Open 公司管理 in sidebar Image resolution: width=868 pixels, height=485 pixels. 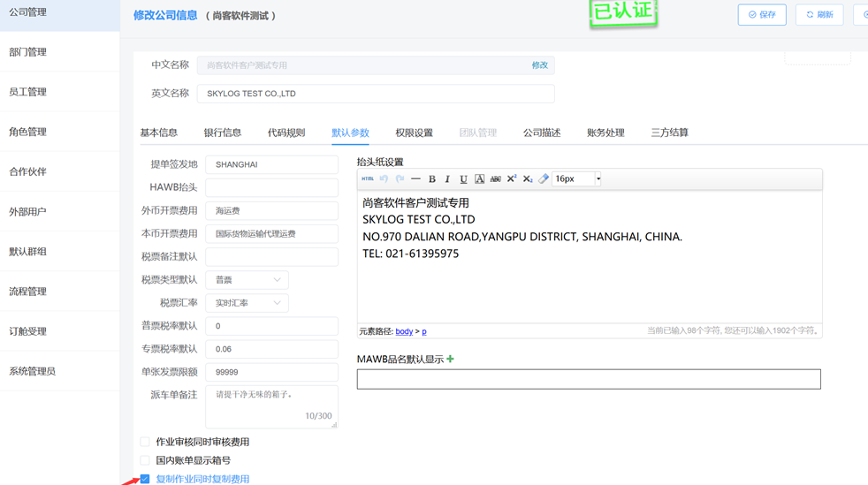click(60, 12)
